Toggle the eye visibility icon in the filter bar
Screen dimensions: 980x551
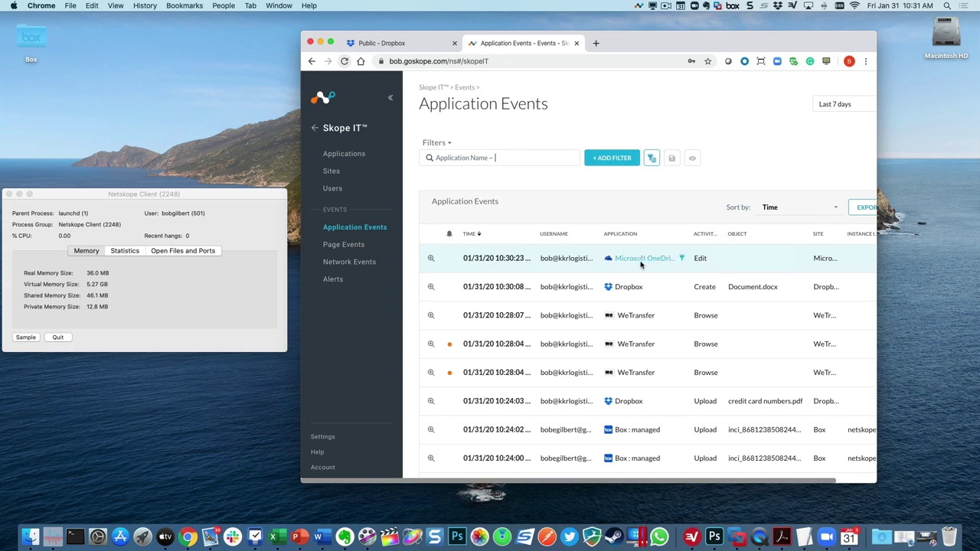pos(692,158)
